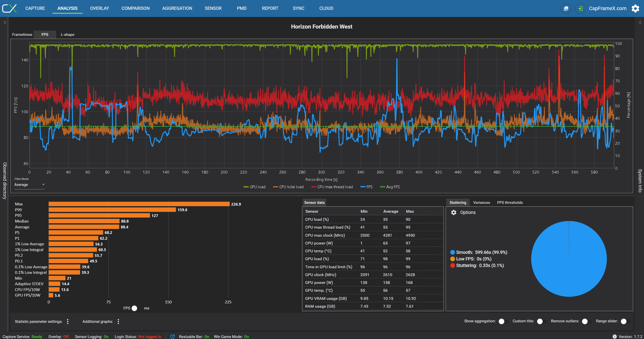Go to the SYNC tab

coord(299,8)
